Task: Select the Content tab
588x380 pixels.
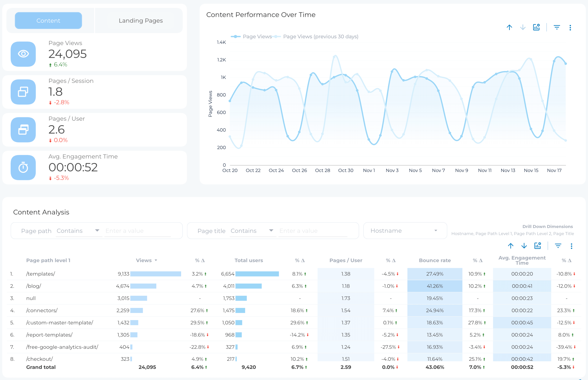Action: tap(48, 21)
